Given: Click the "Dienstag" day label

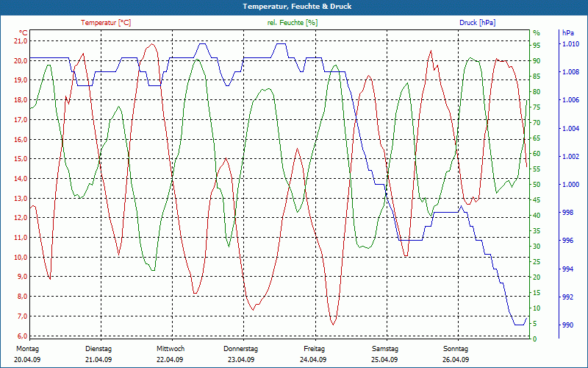Looking at the screenshot, I should click(x=98, y=349).
